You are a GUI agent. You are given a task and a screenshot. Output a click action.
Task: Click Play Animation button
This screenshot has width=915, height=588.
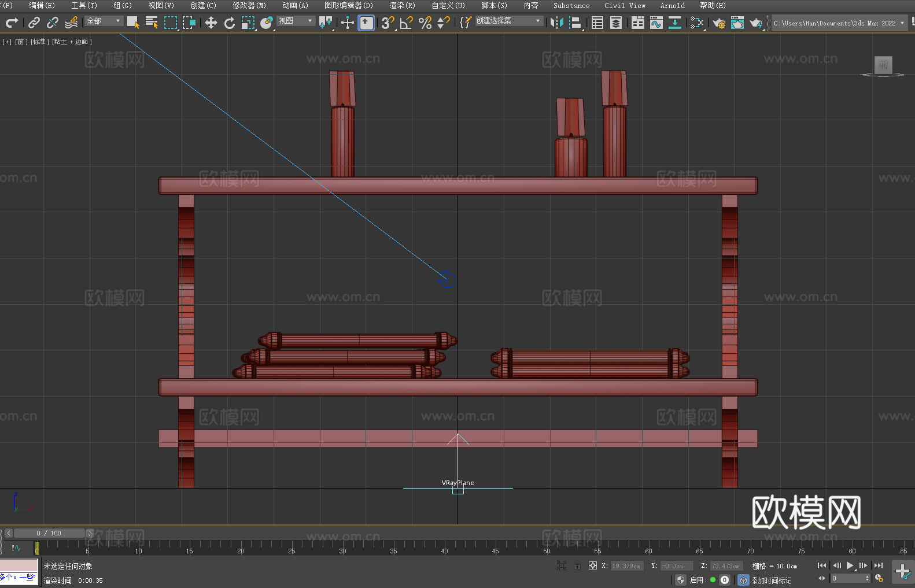(x=850, y=565)
